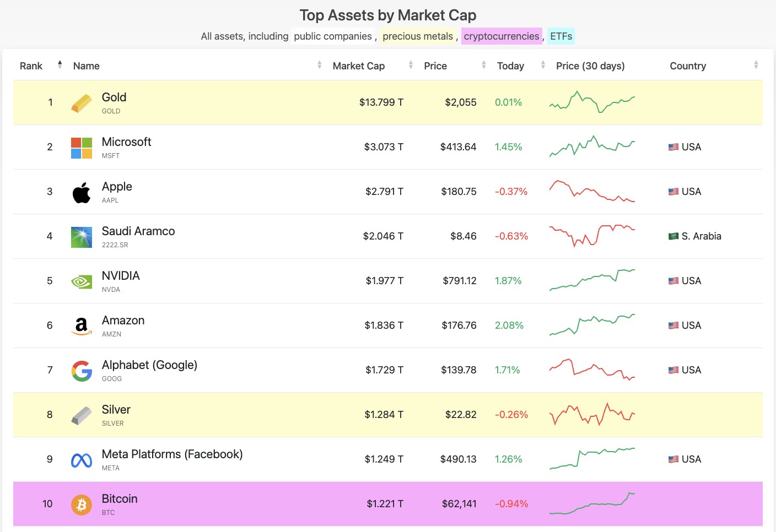The image size is (776, 532).
Task: Click the Amazon logo icon
Action: pyautogui.click(x=82, y=326)
